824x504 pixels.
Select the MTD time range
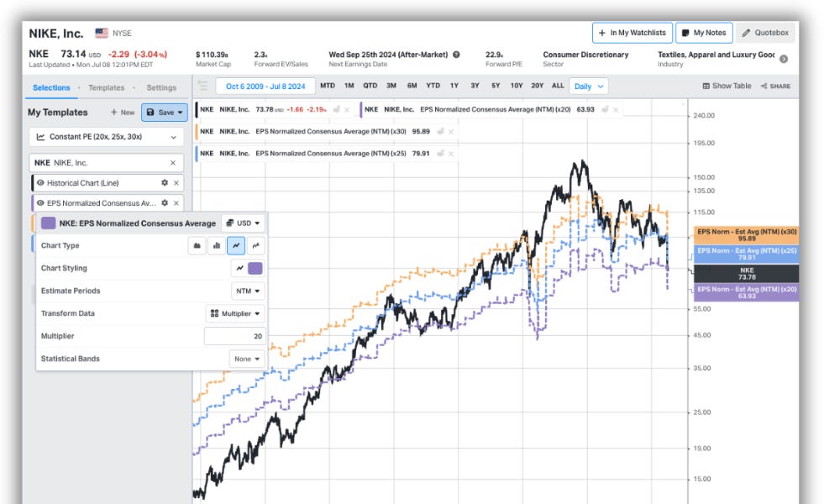click(x=328, y=86)
